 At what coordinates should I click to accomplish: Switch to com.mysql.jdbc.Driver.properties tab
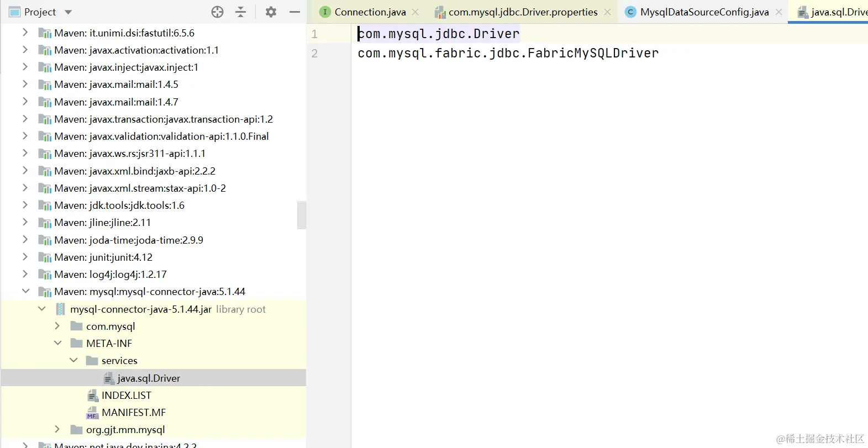(523, 12)
